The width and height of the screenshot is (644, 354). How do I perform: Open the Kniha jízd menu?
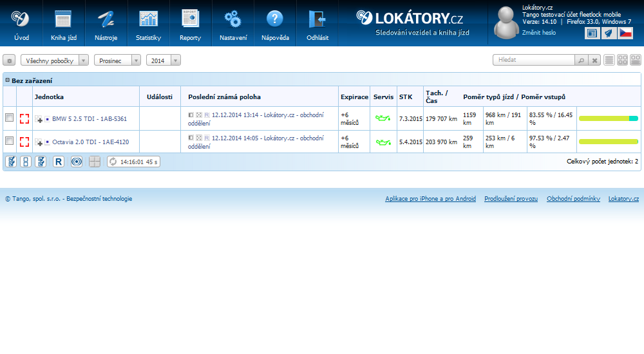point(63,24)
